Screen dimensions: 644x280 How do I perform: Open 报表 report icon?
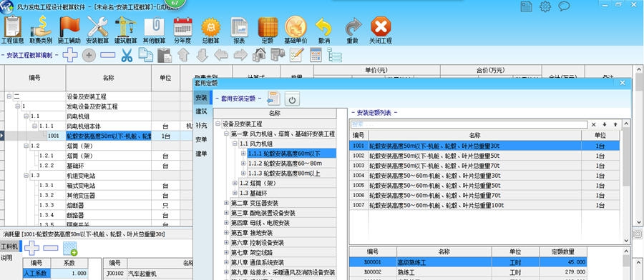click(239, 29)
